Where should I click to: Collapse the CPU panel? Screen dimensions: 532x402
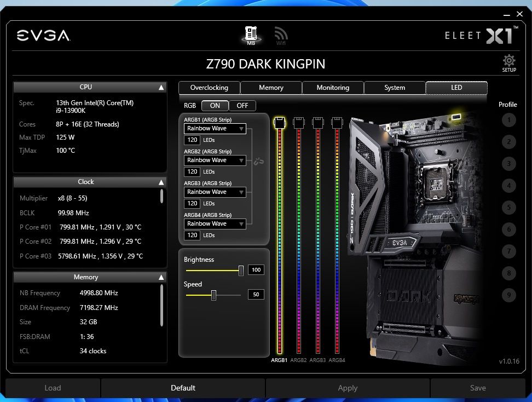(161, 88)
